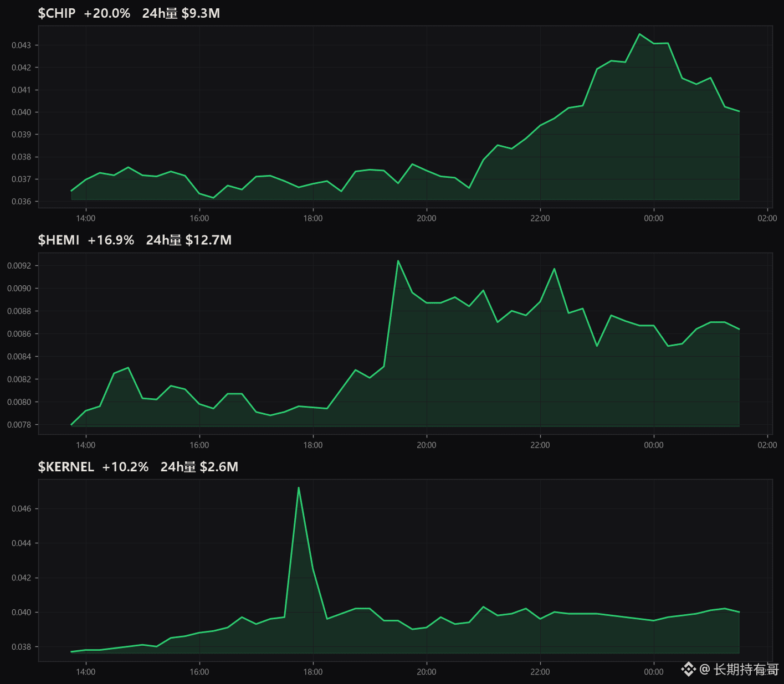Click the 02:00 time label on HEMI chart
Image resolution: width=784 pixels, height=684 pixels.
click(767, 445)
